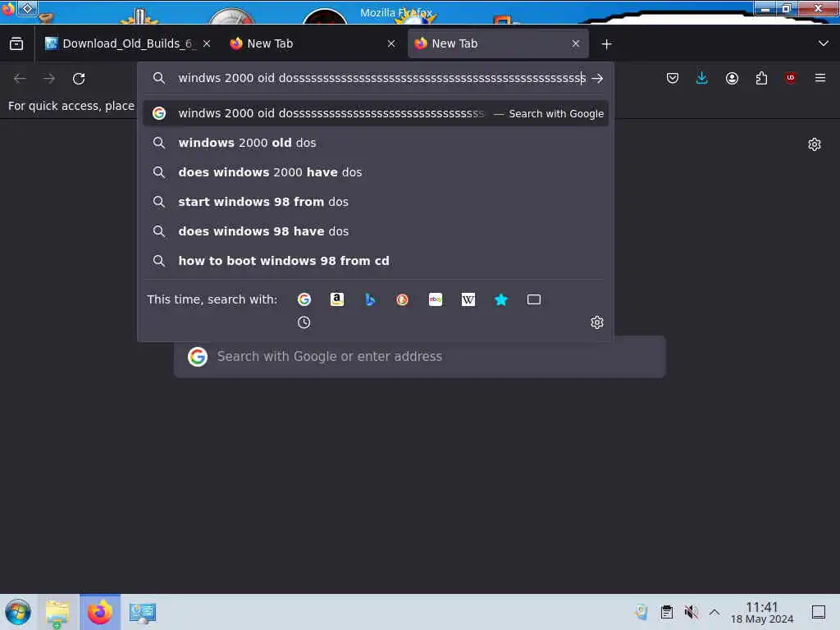This screenshot has height=630, width=840.
Task: Search this time with eBay
Action: click(x=436, y=299)
